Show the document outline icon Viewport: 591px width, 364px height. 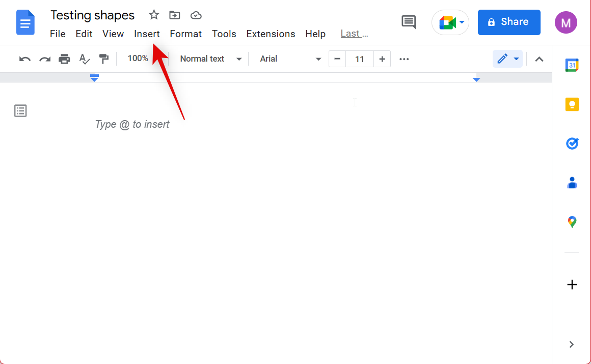[x=20, y=111]
